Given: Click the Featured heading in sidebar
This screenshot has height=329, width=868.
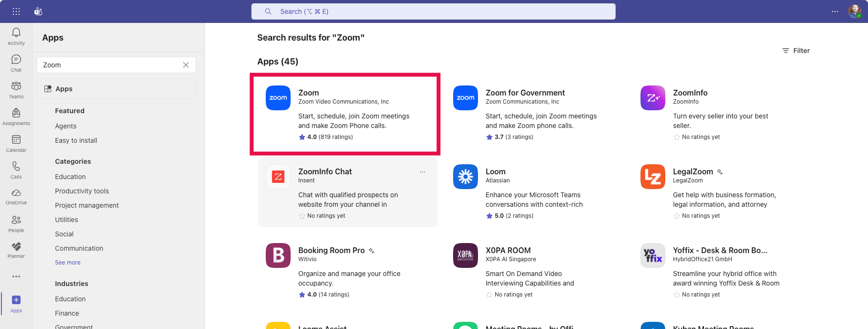Looking at the screenshot, I should pos(70,111).
